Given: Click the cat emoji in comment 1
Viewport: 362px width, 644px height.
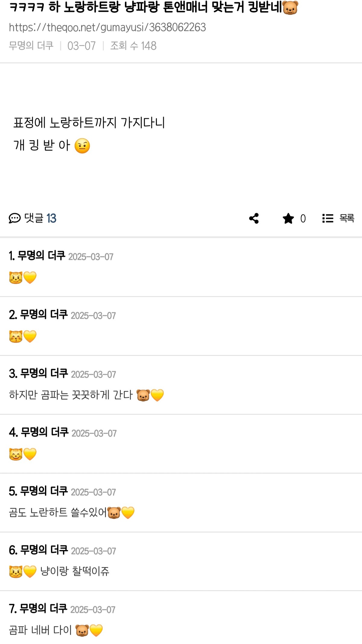Looking at the screenshot, I should (16, 277).
